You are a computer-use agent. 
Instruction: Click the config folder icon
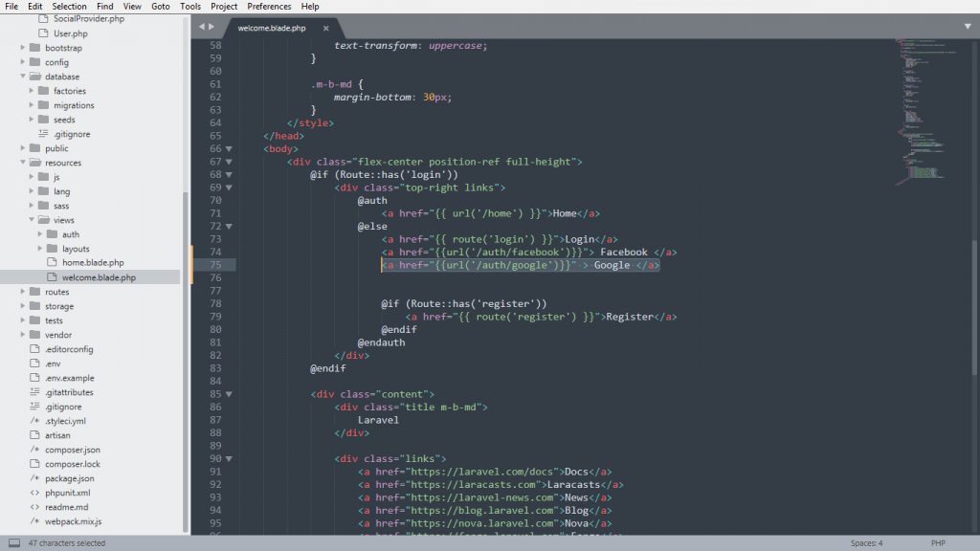[x=35, y=62]
